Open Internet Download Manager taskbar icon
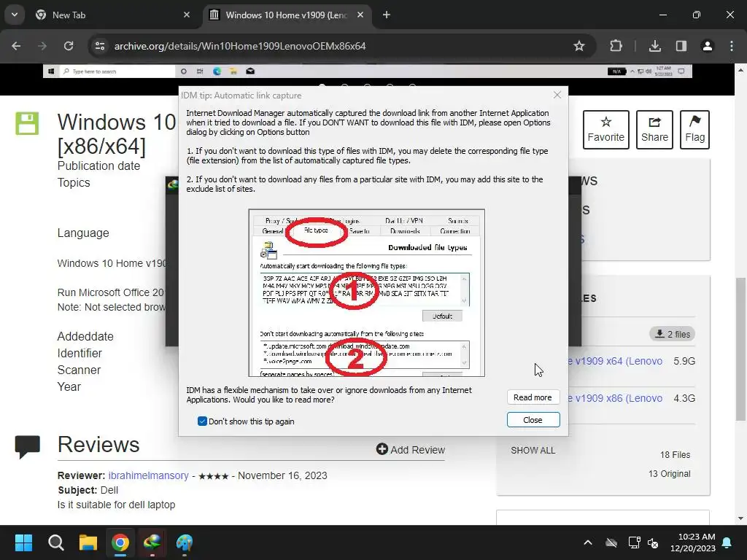The height and width of the screenshot is (560, 747). coord(152,542)
